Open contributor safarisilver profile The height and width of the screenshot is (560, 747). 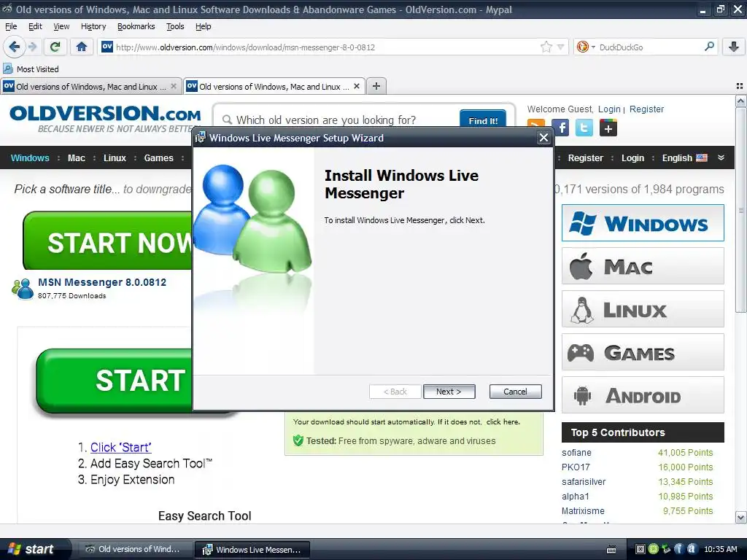click(x=584, y=481)
